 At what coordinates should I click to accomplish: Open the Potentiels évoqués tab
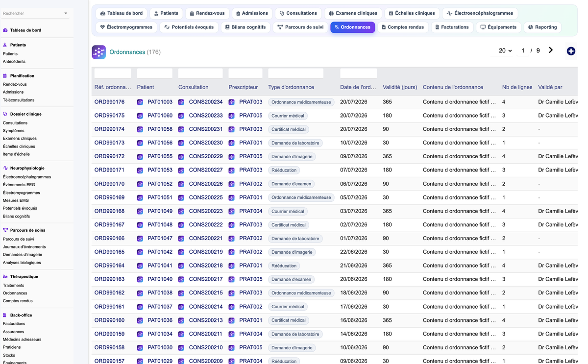(x=189, y=27)
